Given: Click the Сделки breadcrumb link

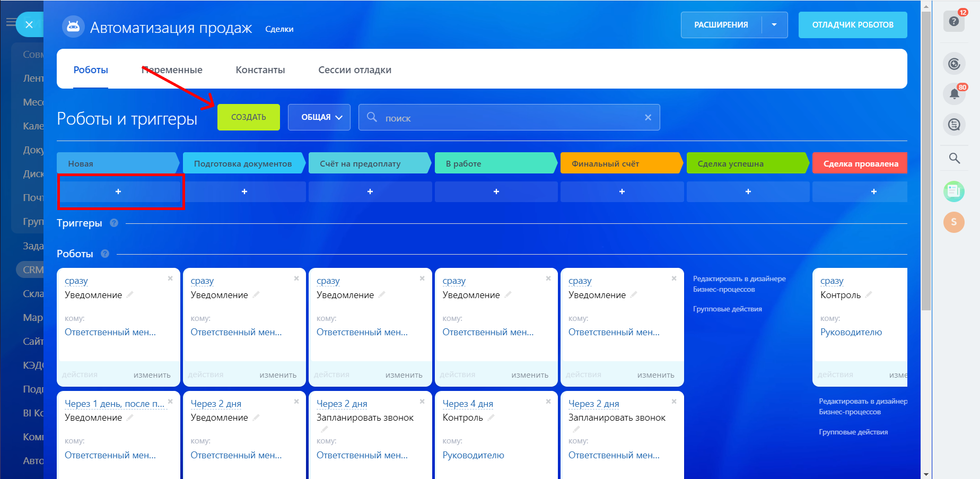Looking at the screenshot, I should [x=279, y=29].
